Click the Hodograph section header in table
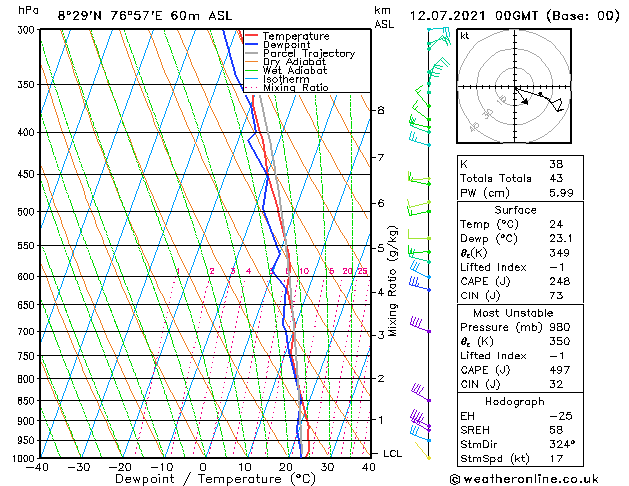Viewport: 629px width, 486px height. click(x=515, y=402)
